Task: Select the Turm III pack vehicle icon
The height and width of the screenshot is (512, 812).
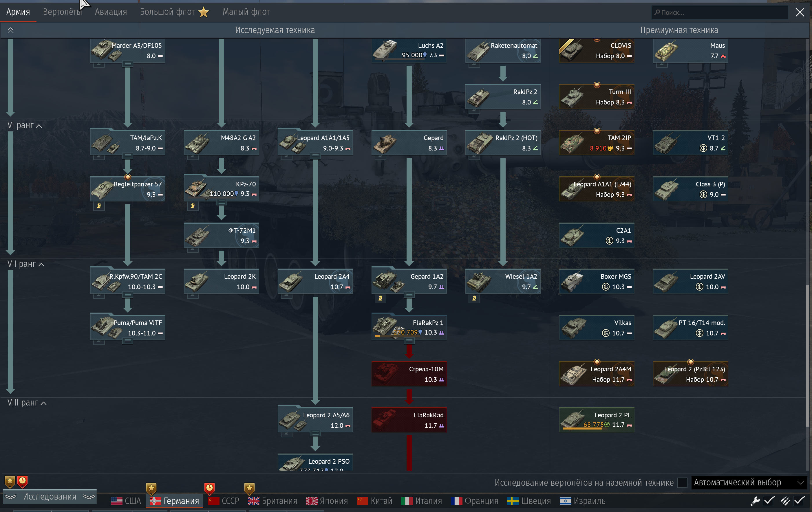Action: [572, 97]
